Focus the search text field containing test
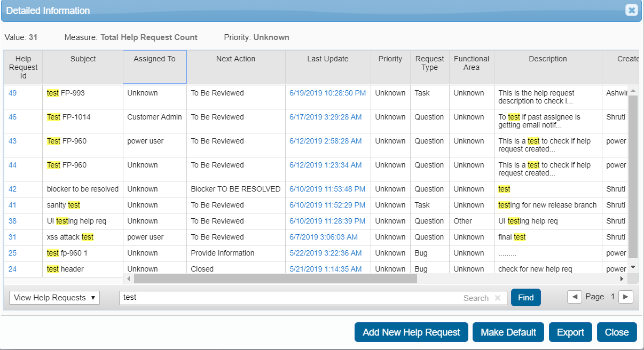The image size is (644, 350). pos(288,298)
